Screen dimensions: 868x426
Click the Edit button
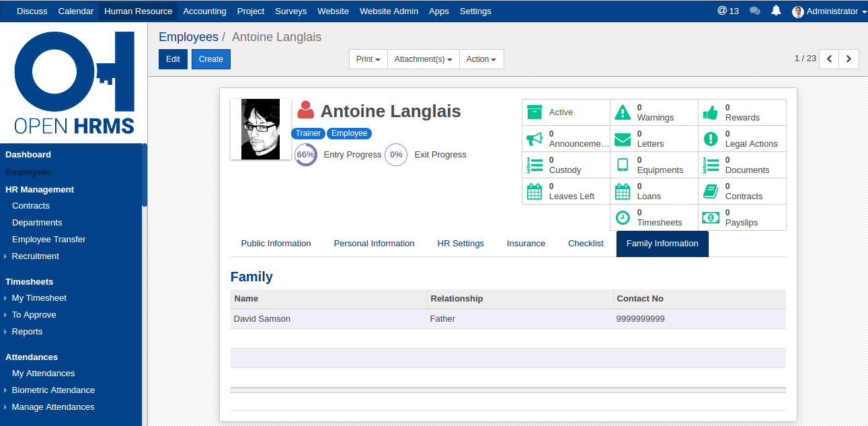click(x=173, y=59)
